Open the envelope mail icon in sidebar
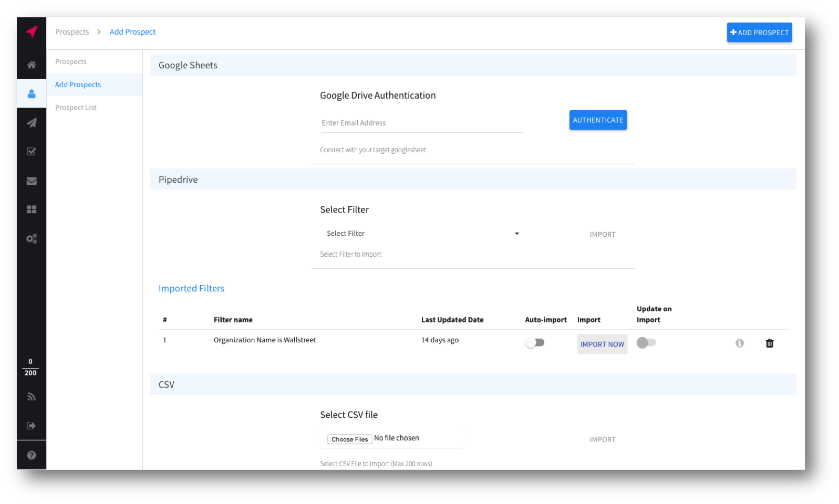Viewport: 839px width, 504px height. pyautogui.click(x=32, y=181)
